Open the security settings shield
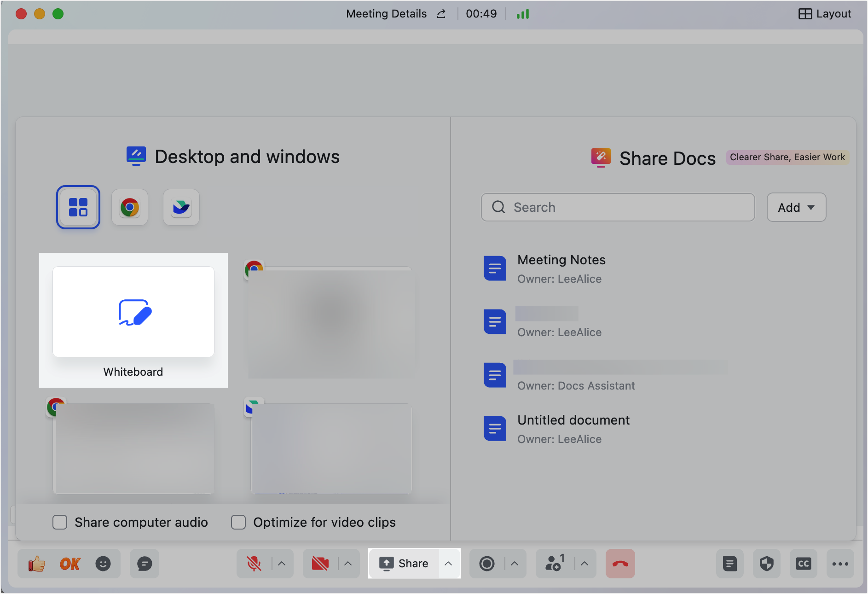The width and height of the screenshot is (868, 594). tap(766, 564)
